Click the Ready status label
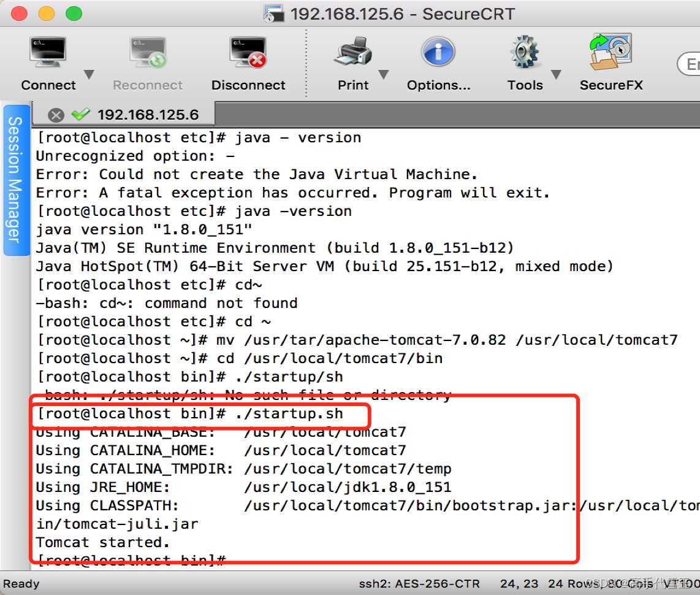 [21, 583]
